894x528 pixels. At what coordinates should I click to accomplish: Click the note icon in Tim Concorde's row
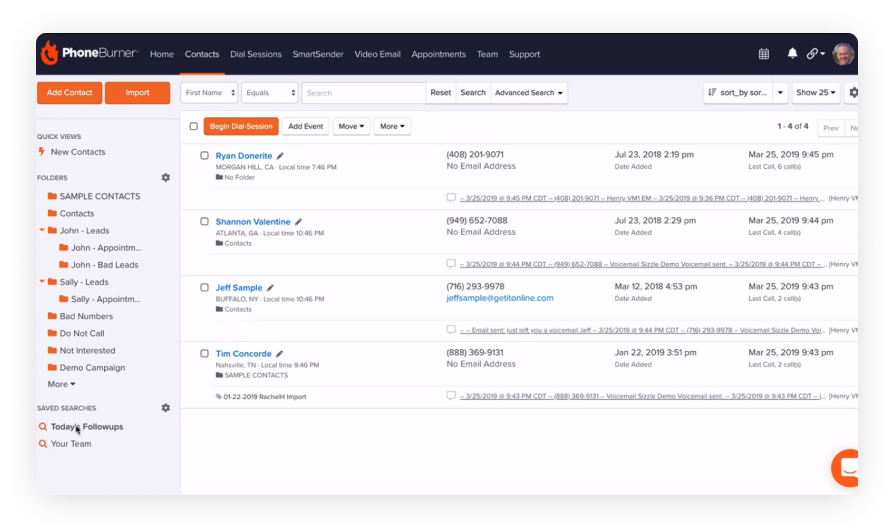[451, 395]
